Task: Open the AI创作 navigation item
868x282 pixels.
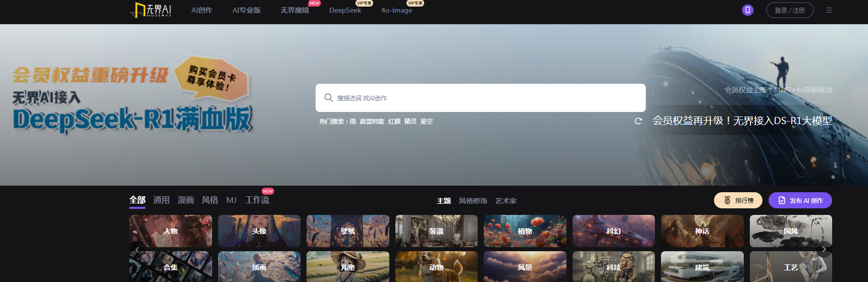Action: pos(201,10)
